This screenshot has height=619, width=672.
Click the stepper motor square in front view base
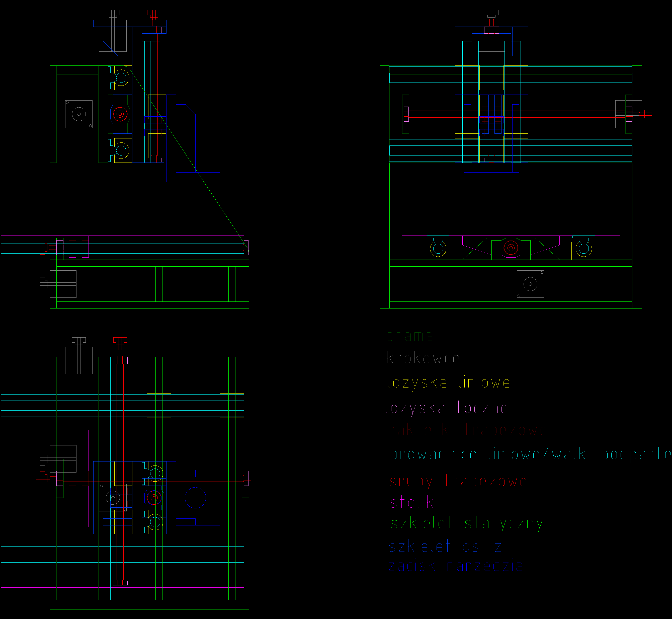[x=530, y=284]
